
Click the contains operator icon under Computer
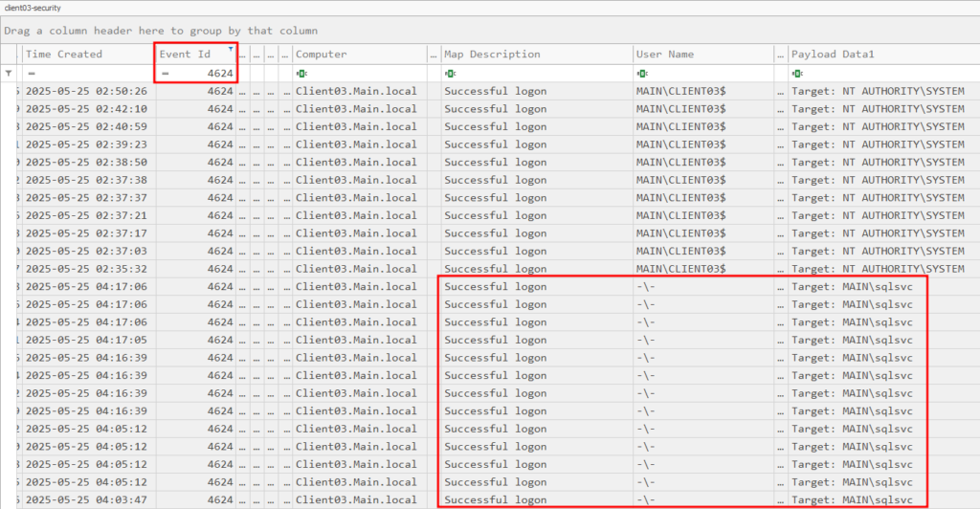coord(301,73)
